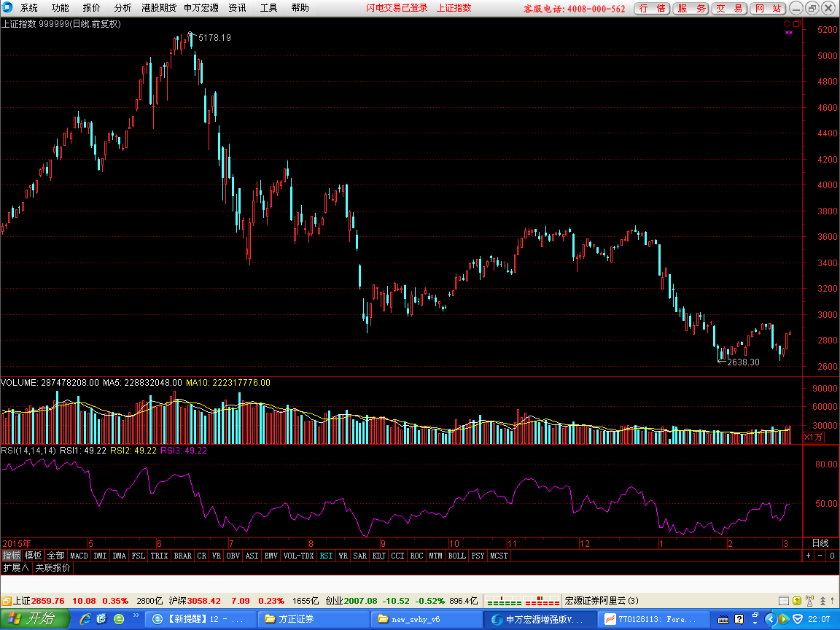Click the antenna signal icon in status bar
Screen dimensions: 840x630
(x=809, y=601)
